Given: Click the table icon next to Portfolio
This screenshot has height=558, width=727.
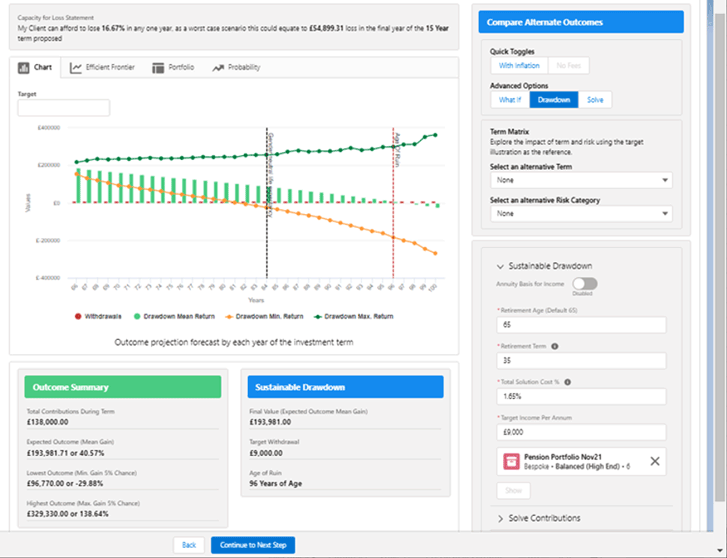Looking at the screenshot, I should coord(158,68).
